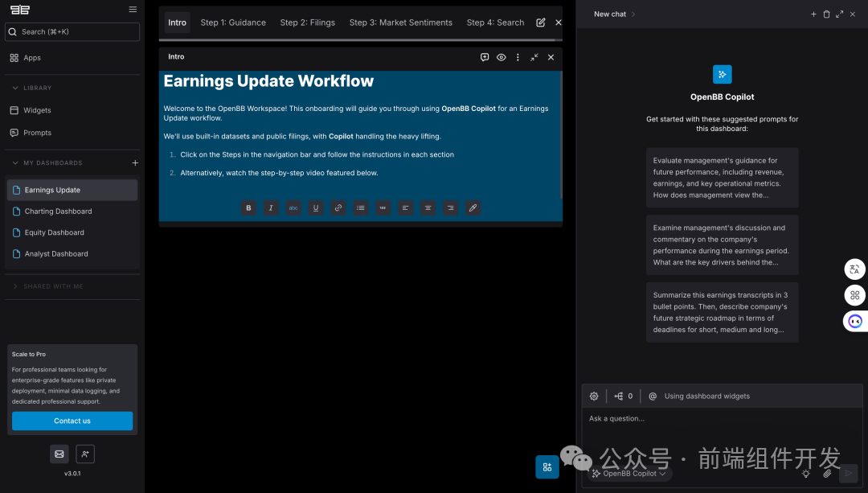Switch to Step 4: Search tab
868x493 pixels.
pyautogui.click(x=495, y=23)
